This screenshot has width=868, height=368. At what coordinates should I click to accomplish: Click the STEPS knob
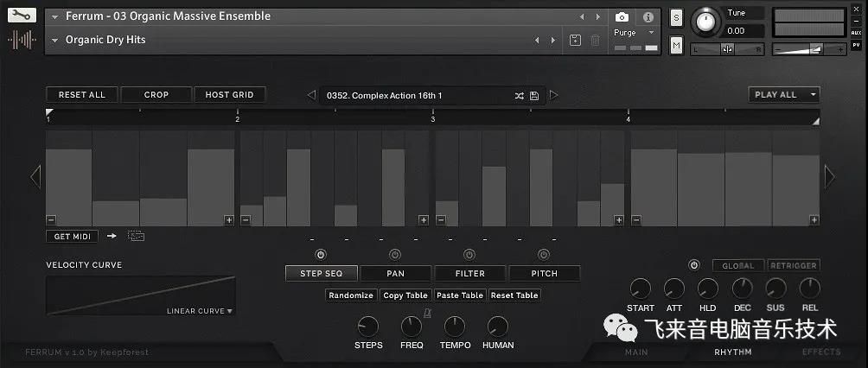pos(368,327)
